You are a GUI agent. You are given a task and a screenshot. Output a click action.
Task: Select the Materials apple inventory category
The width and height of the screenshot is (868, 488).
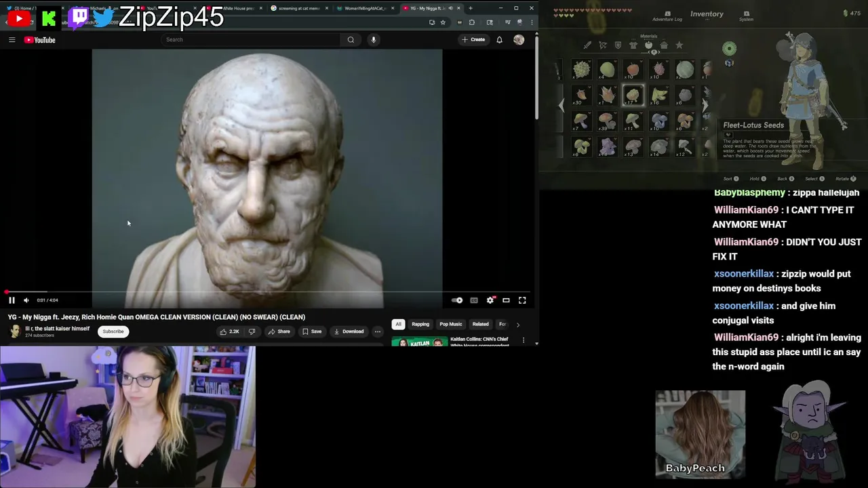coord(648,45)
